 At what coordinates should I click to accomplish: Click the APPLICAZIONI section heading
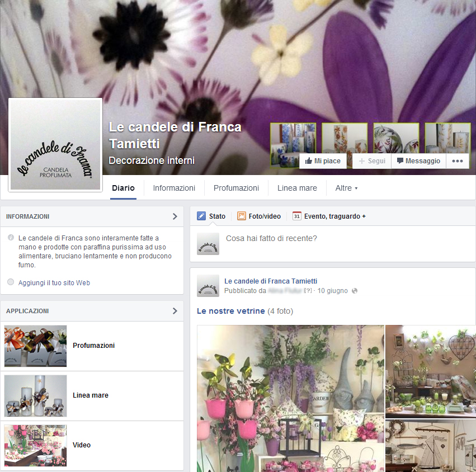[27, 311]
